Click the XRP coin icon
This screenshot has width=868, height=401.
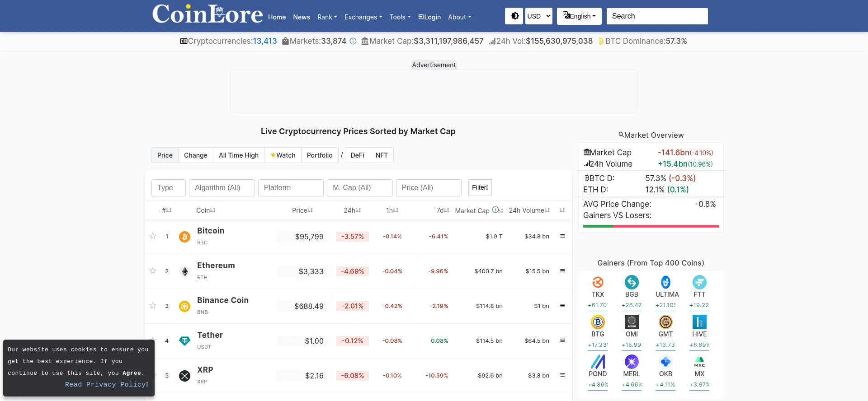[184, 376]
